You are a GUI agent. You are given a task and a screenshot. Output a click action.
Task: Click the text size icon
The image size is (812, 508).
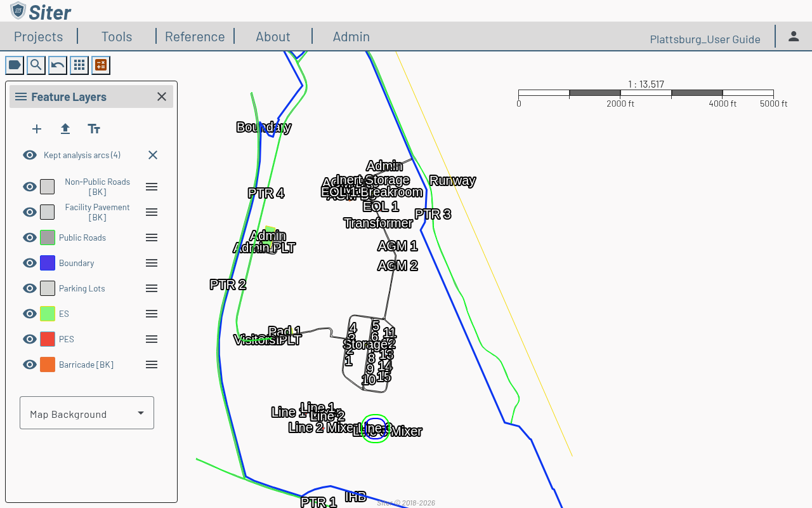(94, 129)
